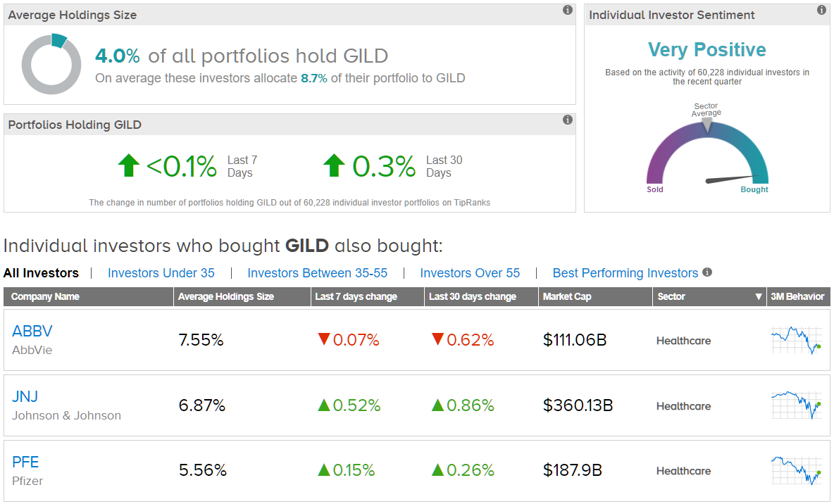Sort by Average Holdings Size column
The height and width of the screenshot is (504, 834).
pos(226,296)
